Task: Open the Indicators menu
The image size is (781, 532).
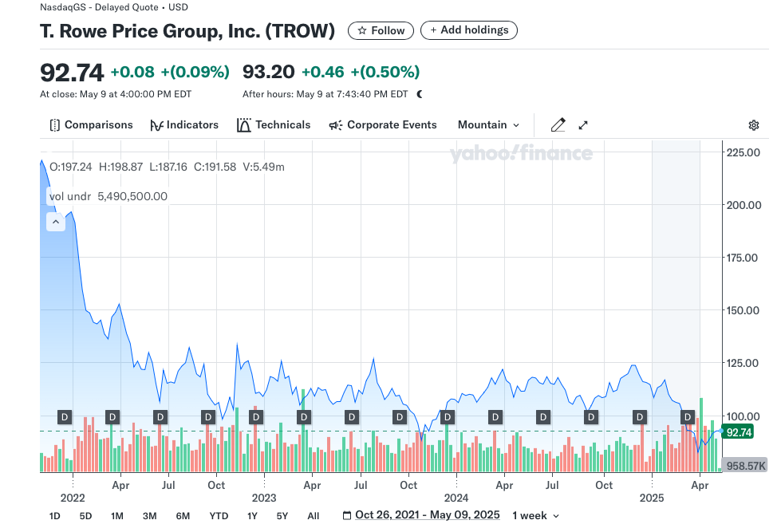Action: click(x=184, y=125)
